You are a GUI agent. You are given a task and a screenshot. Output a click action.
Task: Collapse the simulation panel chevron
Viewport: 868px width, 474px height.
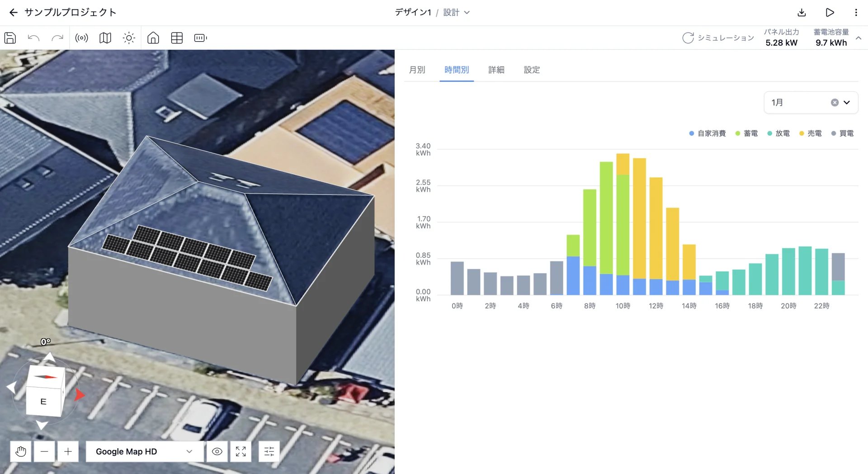[x=859, y=38]
